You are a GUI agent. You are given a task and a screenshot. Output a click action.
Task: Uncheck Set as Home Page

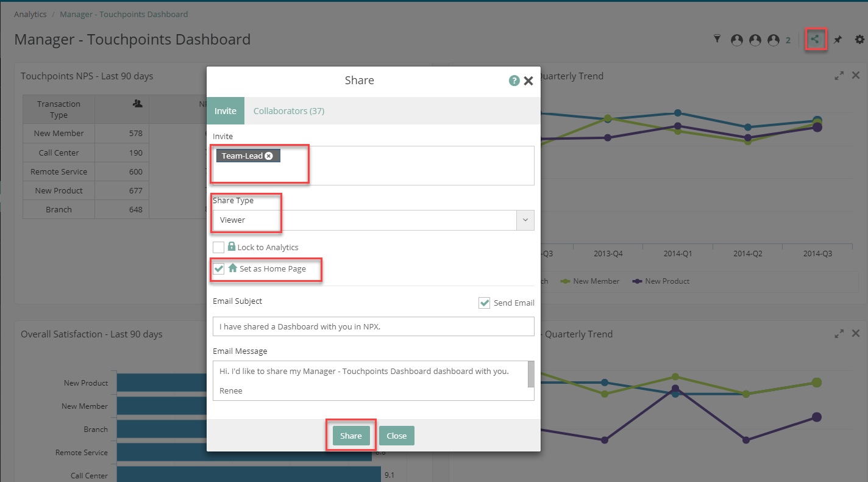[218, 268]
